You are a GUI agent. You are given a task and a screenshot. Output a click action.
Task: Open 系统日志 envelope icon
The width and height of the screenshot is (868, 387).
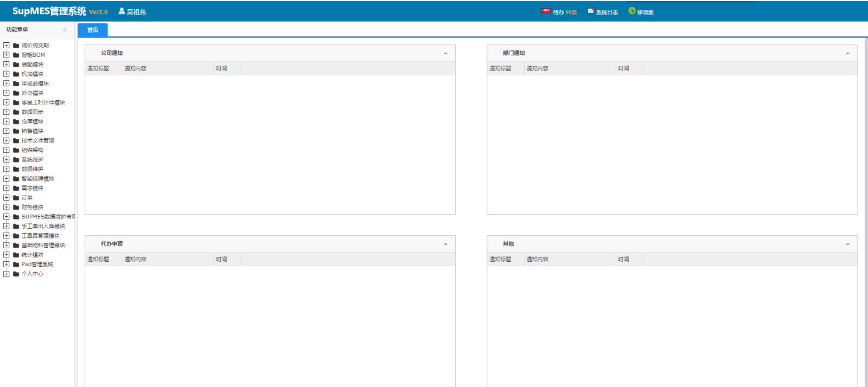[x=591, y=11]
